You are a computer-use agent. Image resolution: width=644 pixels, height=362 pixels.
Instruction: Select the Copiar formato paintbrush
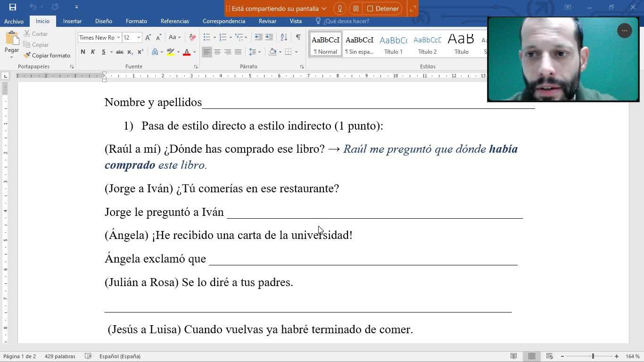pos(47,55)
